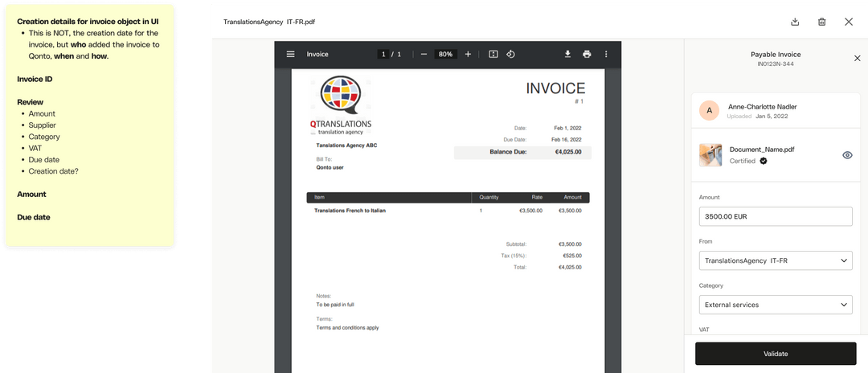Open the Document_Name.pdf thumbnail

[x=710, y=155]
